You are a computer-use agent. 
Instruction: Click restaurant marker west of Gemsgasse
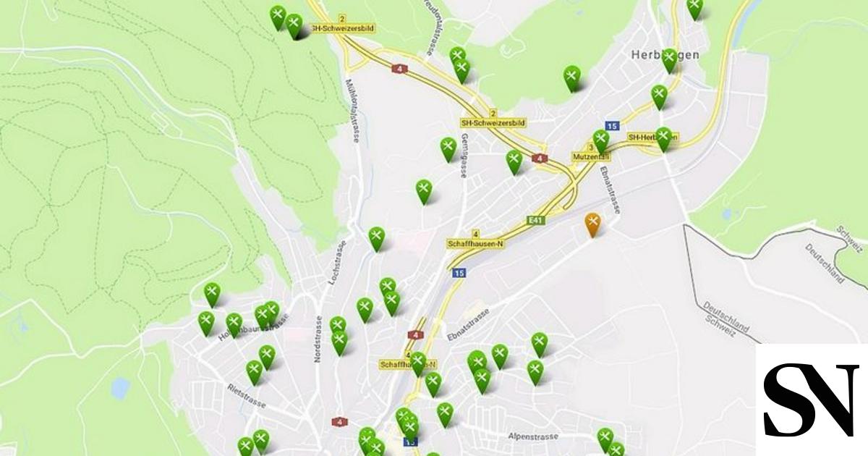click(448, 149)
